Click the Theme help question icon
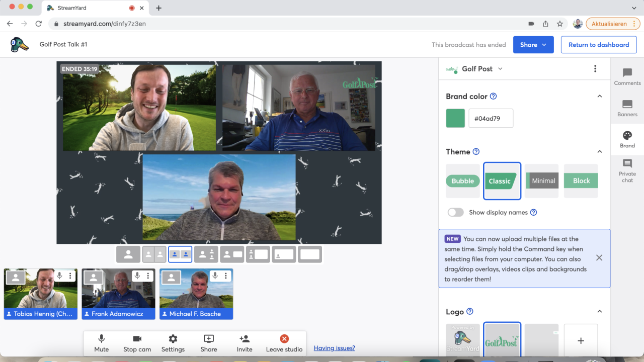The image size is (644, 362). click(x=476, y=151)
